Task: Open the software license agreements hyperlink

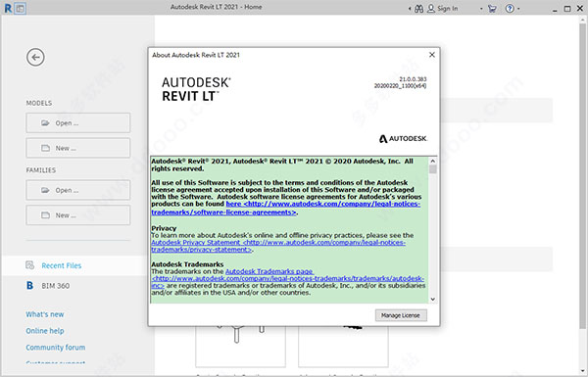Action: [286, 208]
